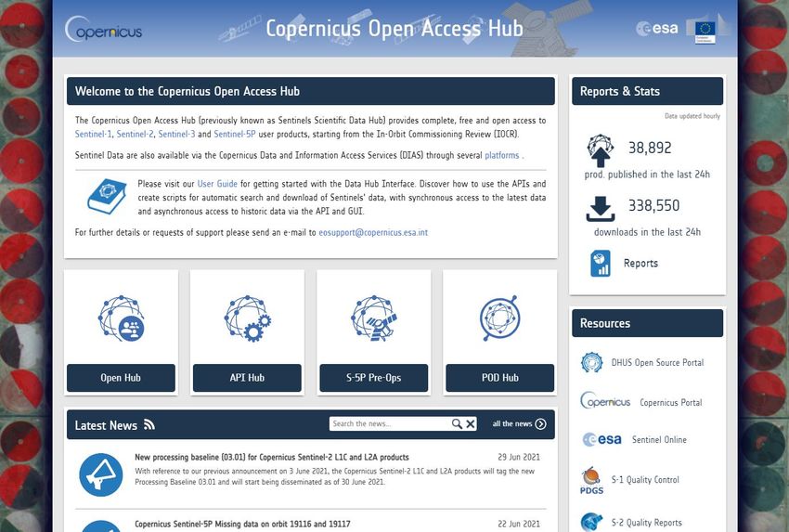Viewport: 789px width, 532px height.
Task: Open the DIAS platforms link
Action: point(501,156)
